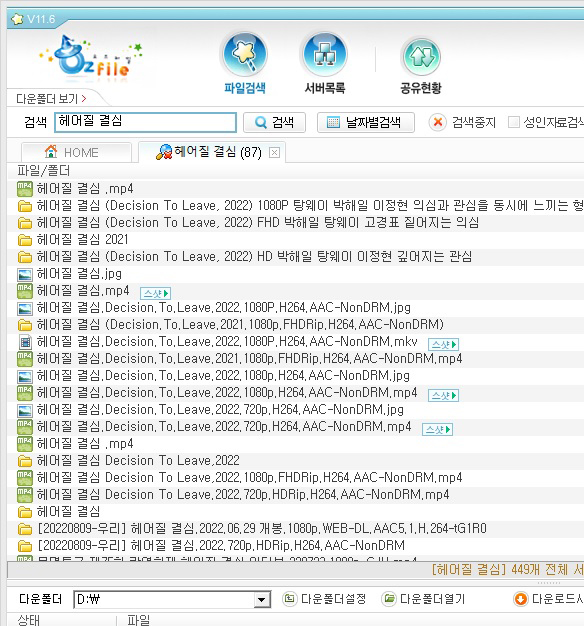Click the image icon of 헤어질 결심.jpg
This screenshot has height=626, width=584.
[x=25, y=274]
